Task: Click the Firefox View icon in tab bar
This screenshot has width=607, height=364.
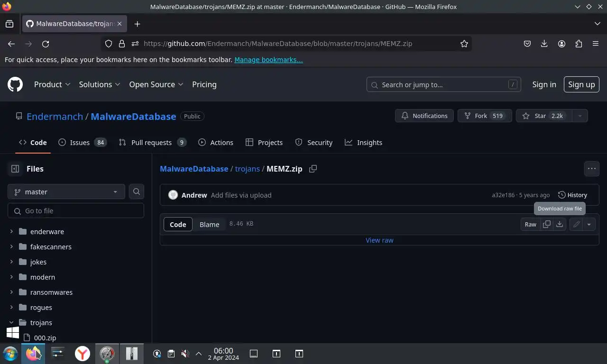Action: 9,24
